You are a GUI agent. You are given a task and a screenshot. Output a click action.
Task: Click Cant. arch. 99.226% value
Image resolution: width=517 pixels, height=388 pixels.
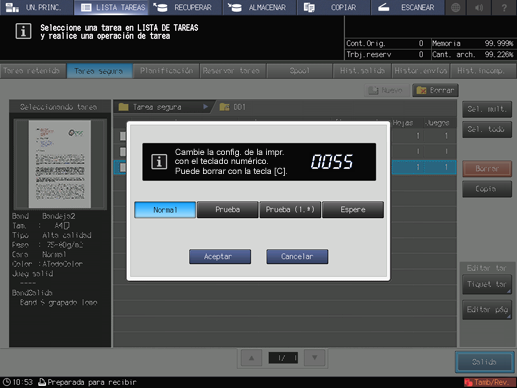[x=499, y=54]
